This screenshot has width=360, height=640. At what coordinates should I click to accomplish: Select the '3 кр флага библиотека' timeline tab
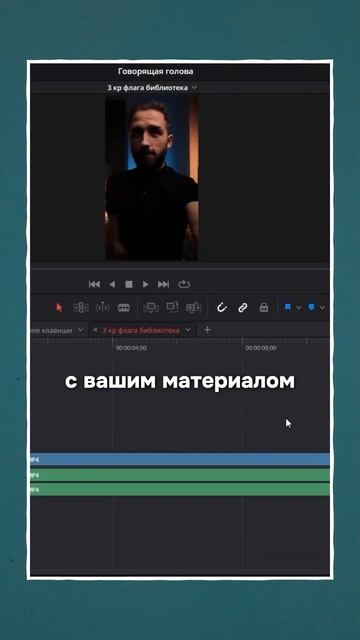point(141,330)
